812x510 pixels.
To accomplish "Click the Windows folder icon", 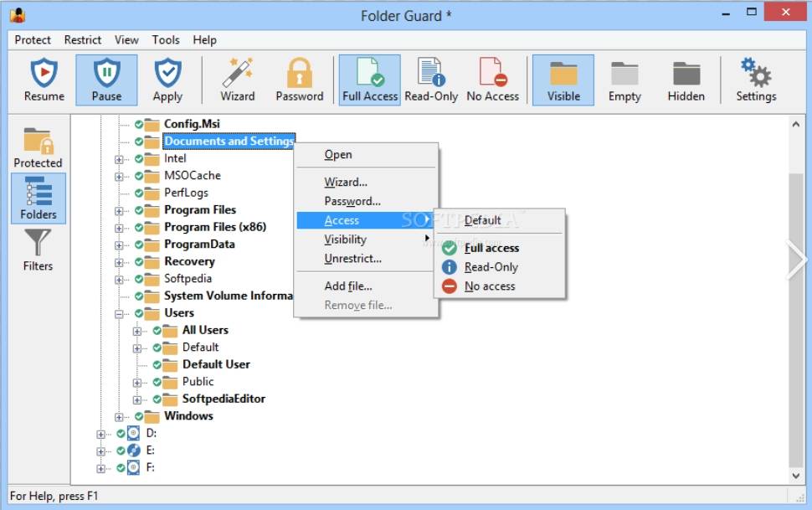I will point(152,416).
